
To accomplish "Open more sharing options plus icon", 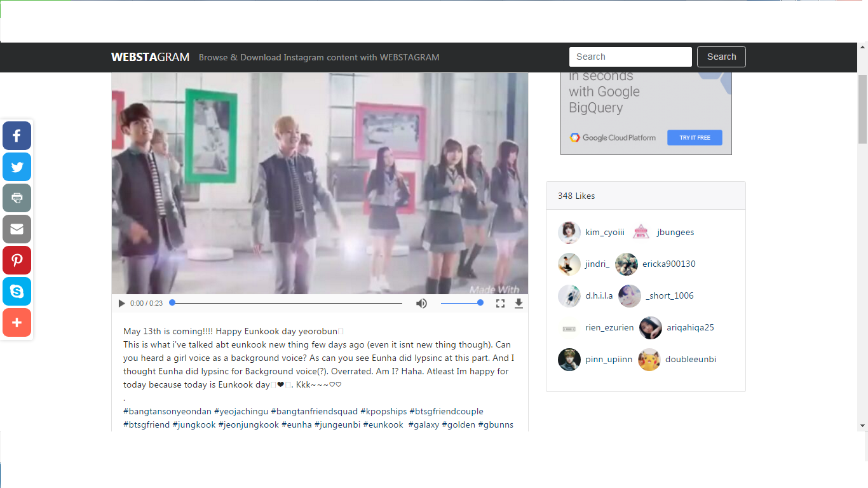I will (17, 322).
